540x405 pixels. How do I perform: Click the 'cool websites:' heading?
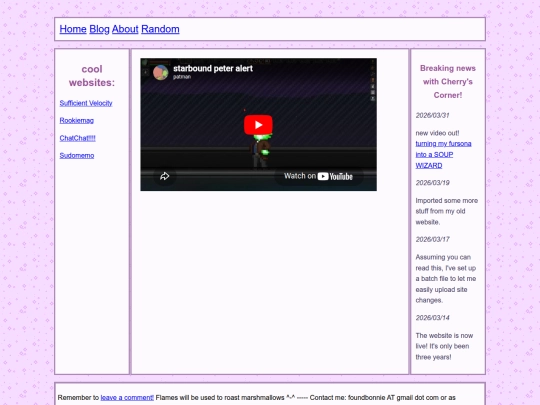pos(92,76)
